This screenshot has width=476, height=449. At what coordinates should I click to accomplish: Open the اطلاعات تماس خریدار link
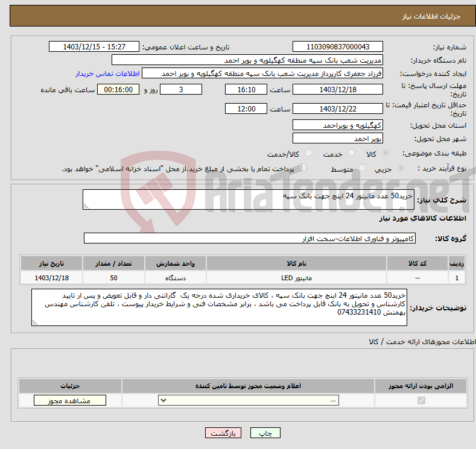point(107,74)
